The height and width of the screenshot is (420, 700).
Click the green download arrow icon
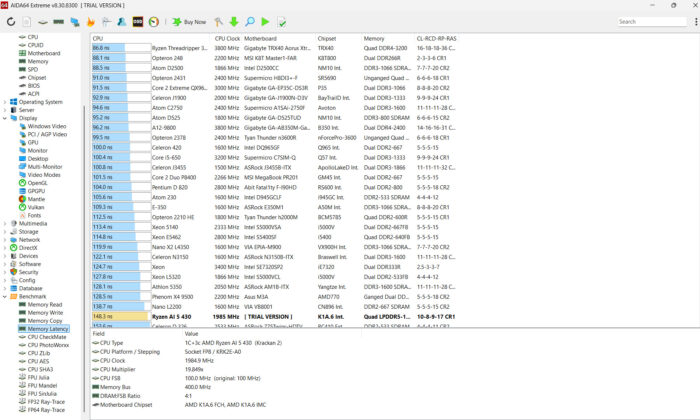click(x=234, y=21)
